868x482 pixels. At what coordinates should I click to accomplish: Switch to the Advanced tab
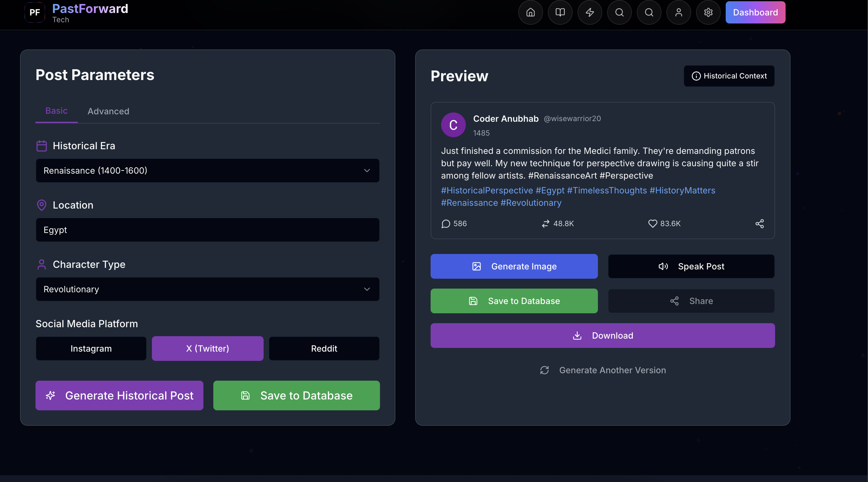[108, 111]
